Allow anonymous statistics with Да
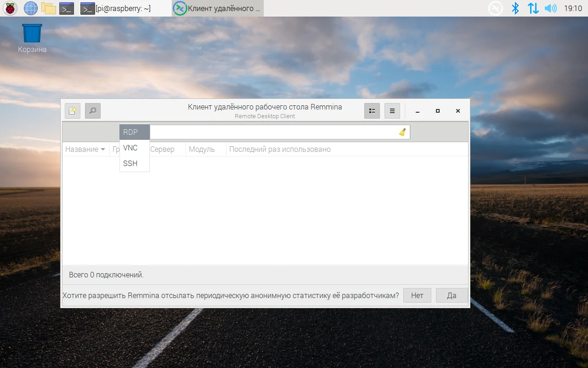 click(x=452, y=295)
